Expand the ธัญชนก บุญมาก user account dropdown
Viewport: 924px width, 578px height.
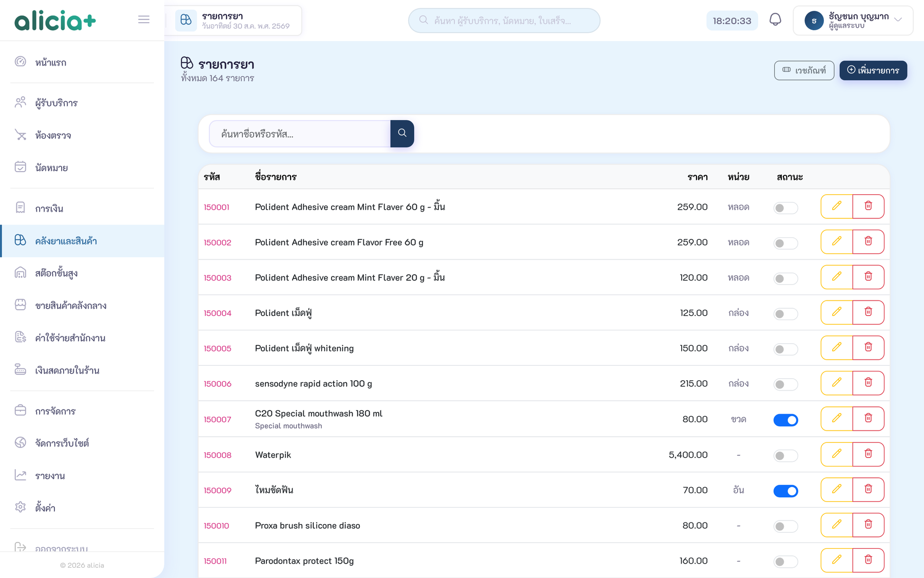(x=853, y=21)
